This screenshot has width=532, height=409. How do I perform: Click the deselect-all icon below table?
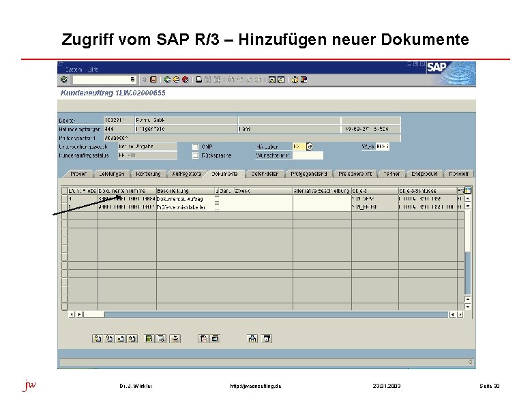[161, 339]
